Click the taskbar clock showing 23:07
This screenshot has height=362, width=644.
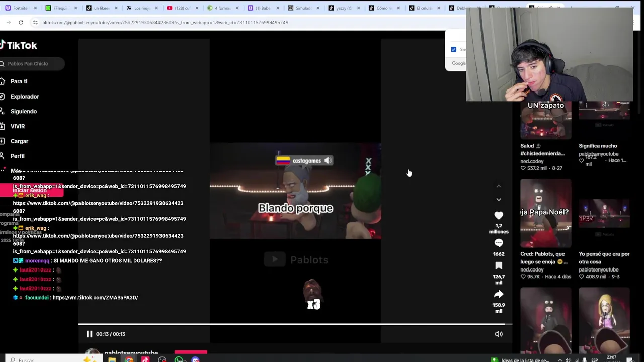[x=611, y=358]
